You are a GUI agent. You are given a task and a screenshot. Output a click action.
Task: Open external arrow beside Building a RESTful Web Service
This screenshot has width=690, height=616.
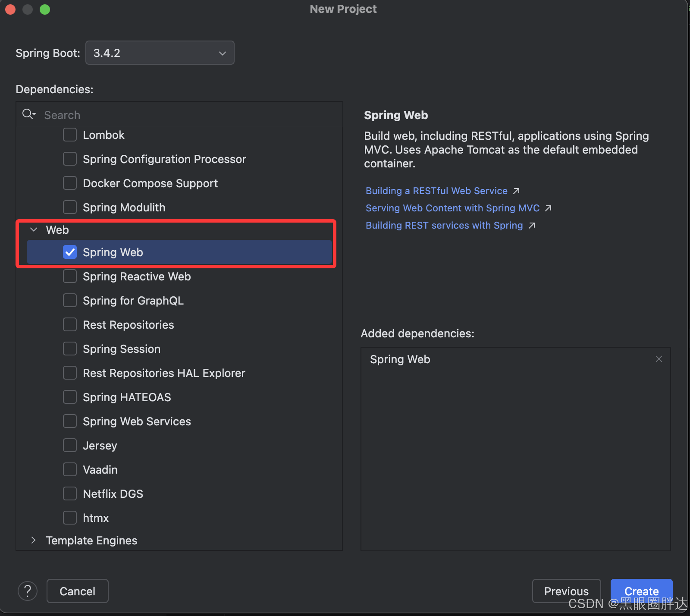(516, 191)
